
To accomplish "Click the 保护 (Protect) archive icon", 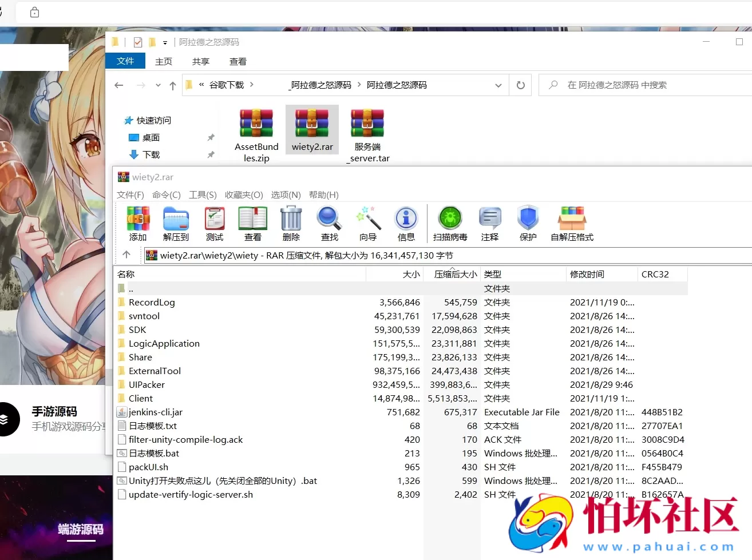I will 528,223.
